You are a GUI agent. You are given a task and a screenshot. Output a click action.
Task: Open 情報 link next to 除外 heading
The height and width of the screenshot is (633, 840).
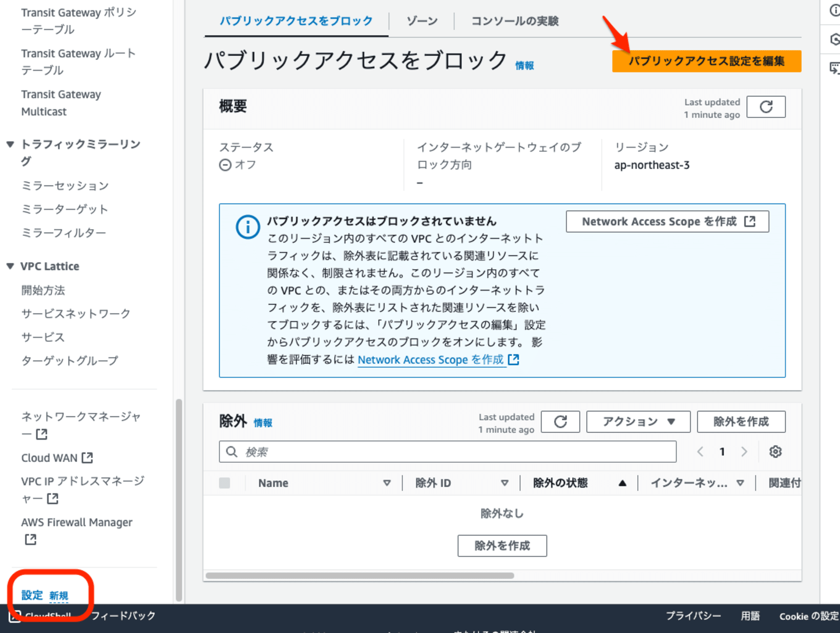pyautogui.click(x=263, y=423)
